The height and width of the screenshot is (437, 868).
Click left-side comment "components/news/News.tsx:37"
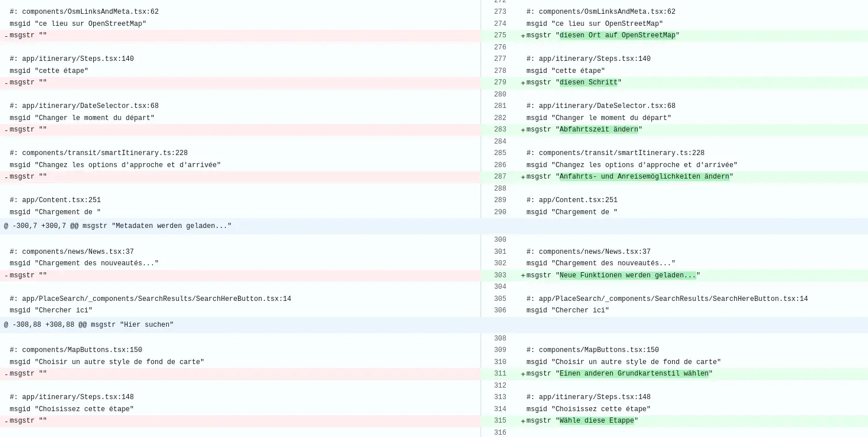(x=72, y=252)
